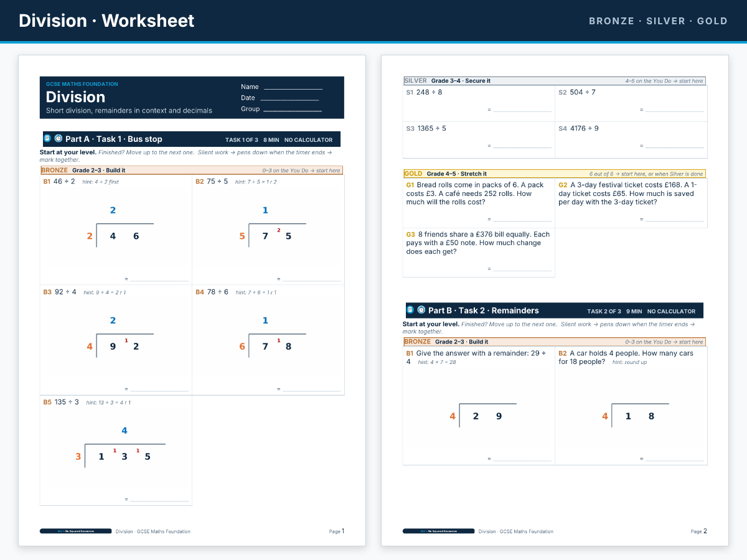Image resolution: width=747 pixels, height=560 pixels.
Task: Click the answer line for S4 4176 ÷ 9
Action: tap(675, 147)
